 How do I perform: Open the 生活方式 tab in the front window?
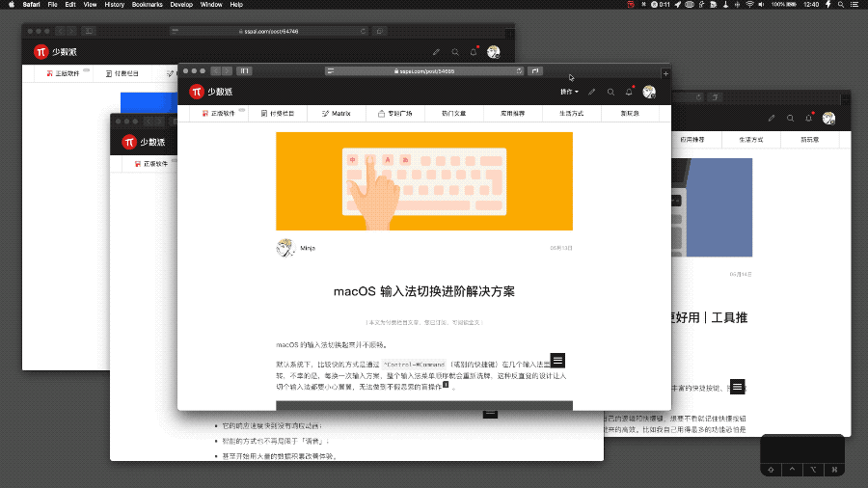click(x=571, y=114)
